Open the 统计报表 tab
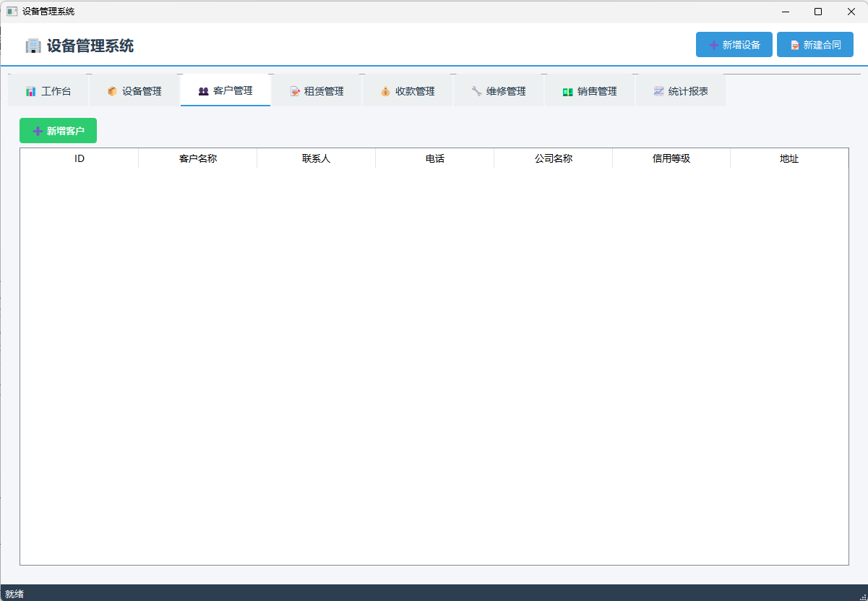The height and width of the screenshot is (601, 868). (680, 91)
